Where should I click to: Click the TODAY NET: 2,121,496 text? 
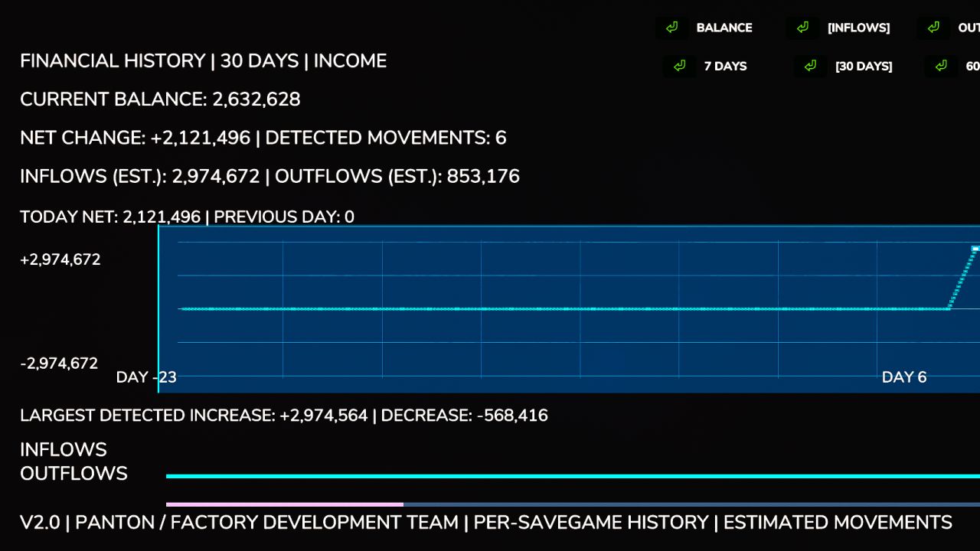(x=110, y=217)
